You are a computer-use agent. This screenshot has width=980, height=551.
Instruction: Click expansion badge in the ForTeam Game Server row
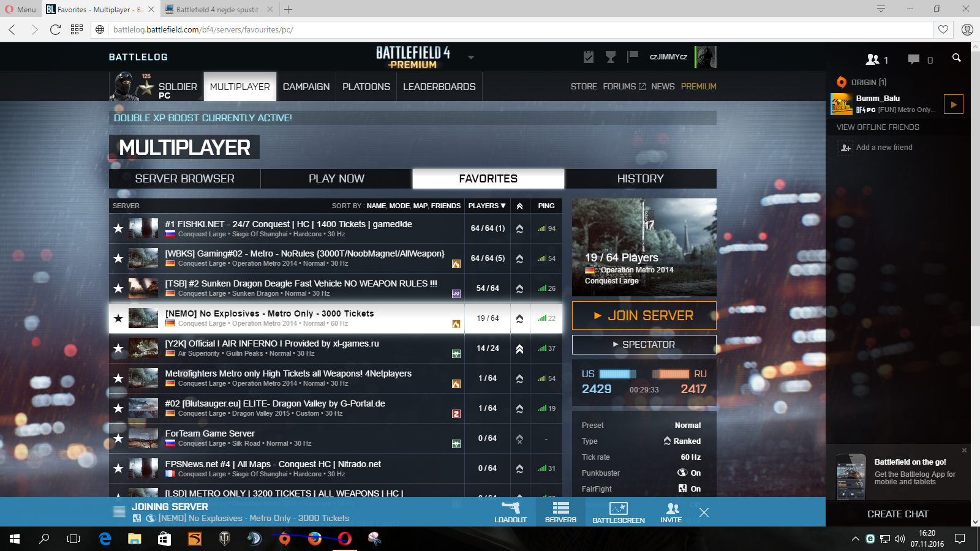click(456, 444)
